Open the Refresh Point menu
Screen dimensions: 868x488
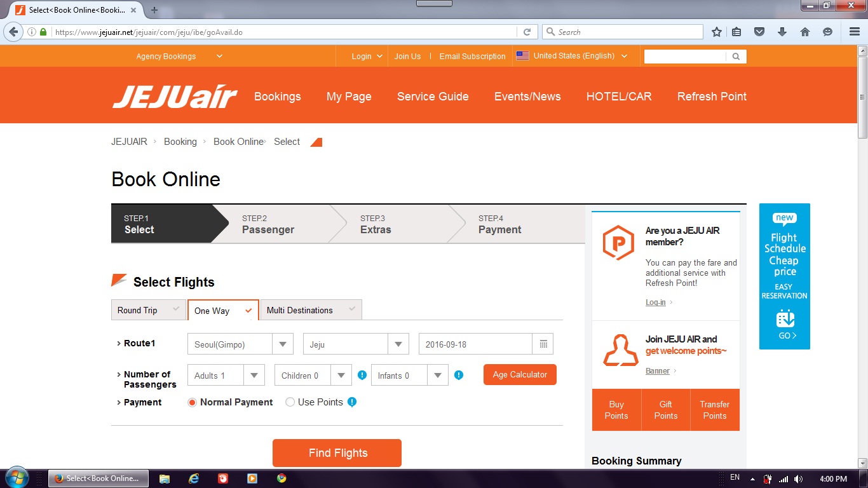tap(712, 97)
